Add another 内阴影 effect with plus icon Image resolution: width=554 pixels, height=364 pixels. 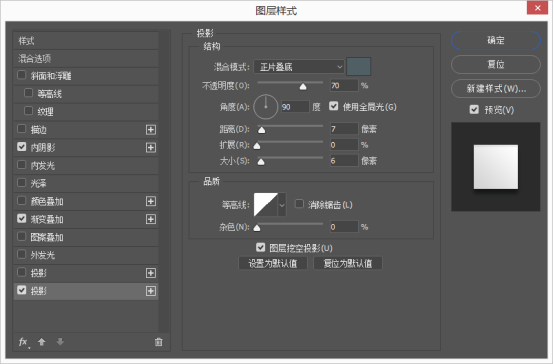[151, 147]
